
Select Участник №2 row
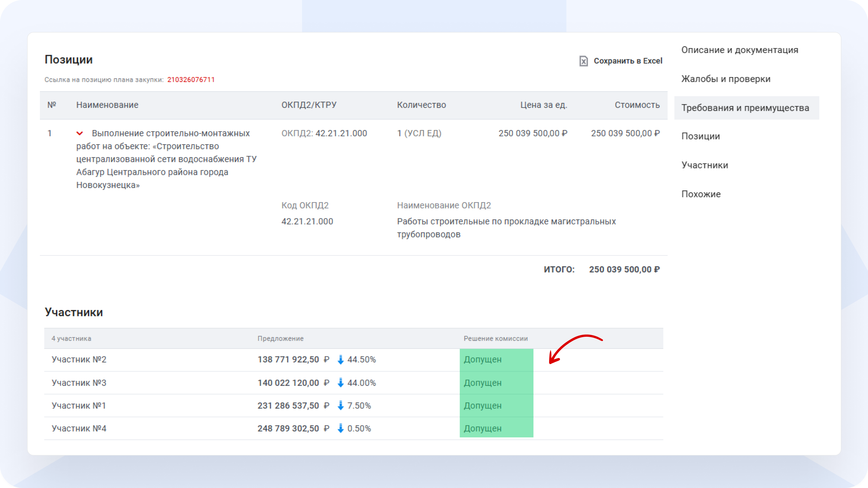79,359
